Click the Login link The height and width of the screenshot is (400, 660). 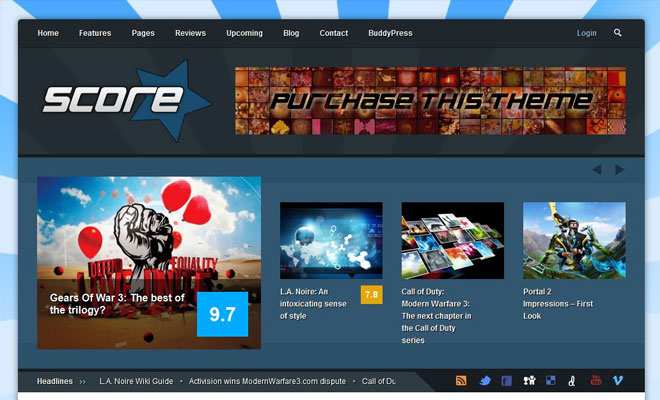coord(586,33)
